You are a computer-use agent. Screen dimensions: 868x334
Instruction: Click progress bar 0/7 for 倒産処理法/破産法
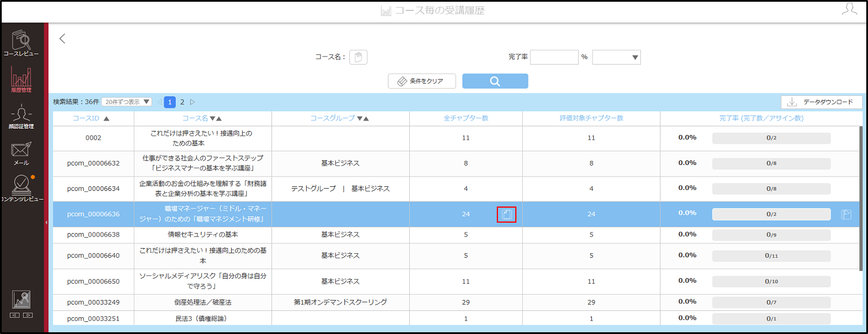point(771,302)
